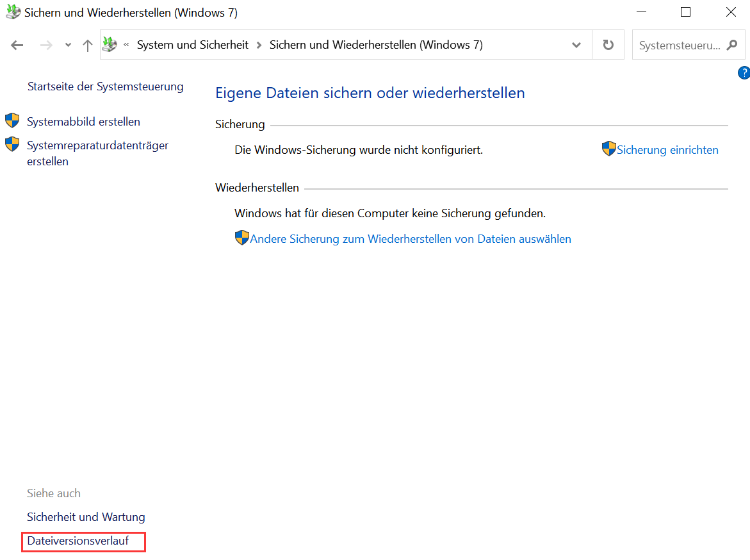Click the forward navigation arrow

[46, 45]
